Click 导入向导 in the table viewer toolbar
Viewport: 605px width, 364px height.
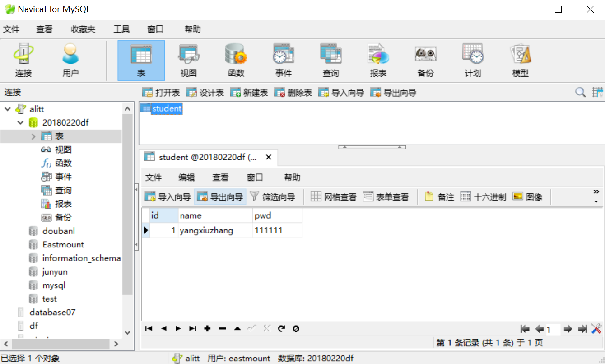[x=168, y=197]
